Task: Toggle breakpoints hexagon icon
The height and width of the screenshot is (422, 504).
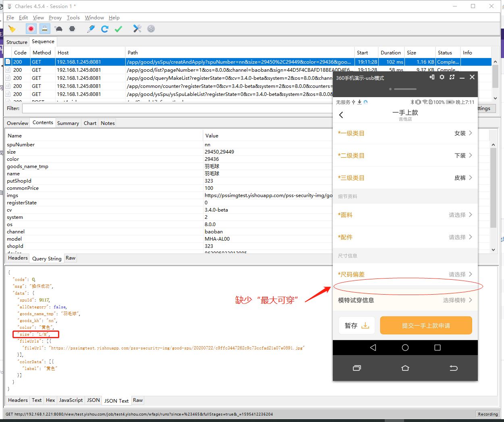Action: 72,29
